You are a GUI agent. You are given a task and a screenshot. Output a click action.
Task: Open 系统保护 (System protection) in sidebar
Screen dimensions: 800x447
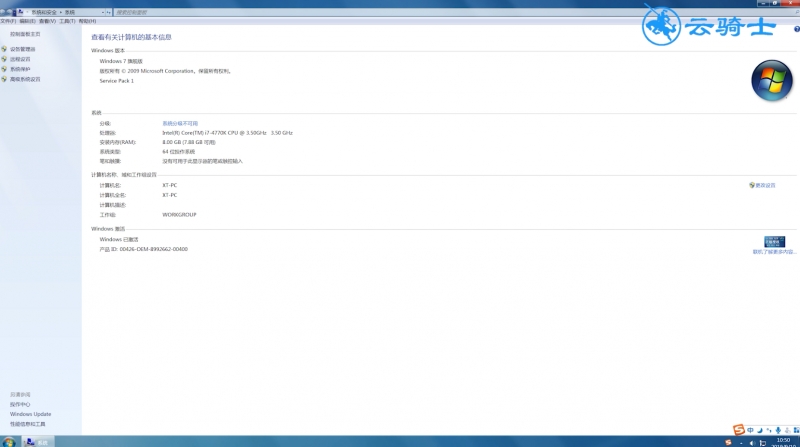coord(20,69)
